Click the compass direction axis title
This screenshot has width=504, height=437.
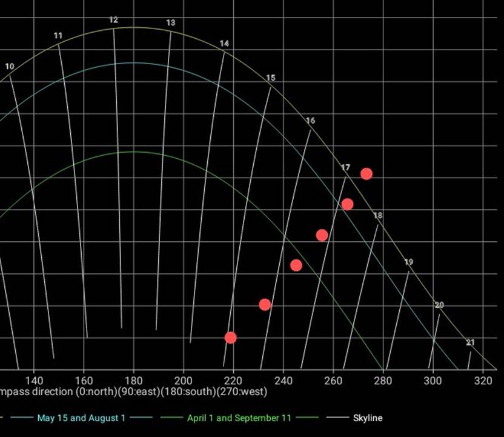(x=133, y=392)
